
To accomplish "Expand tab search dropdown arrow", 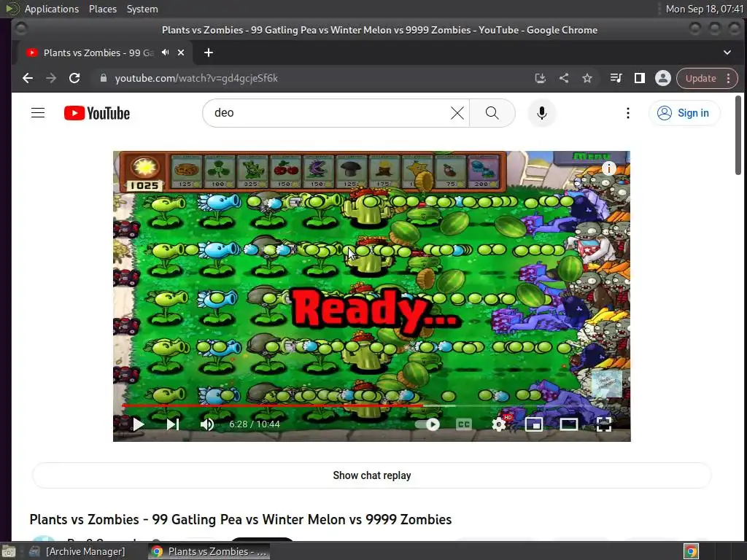I will (727, 52).
